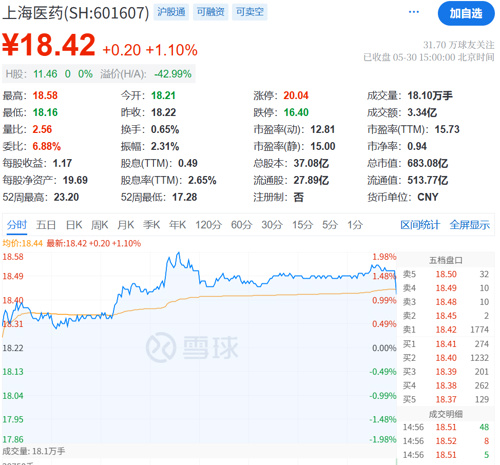Screen dimensions: 500x465
Task: Click the 总市值 value 683.08亿
Action: (428, 163)
